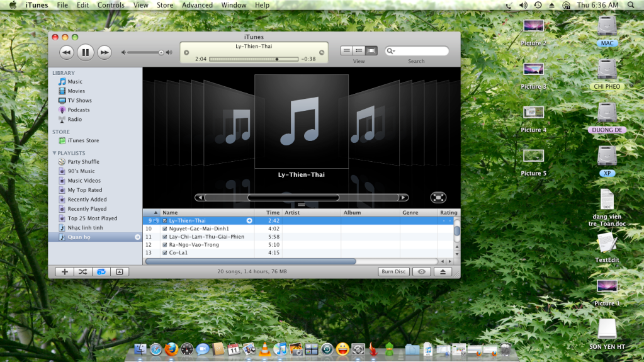Switch to Cover Flow view
Screen dimensions: 644x362
[x=371, y=50]
